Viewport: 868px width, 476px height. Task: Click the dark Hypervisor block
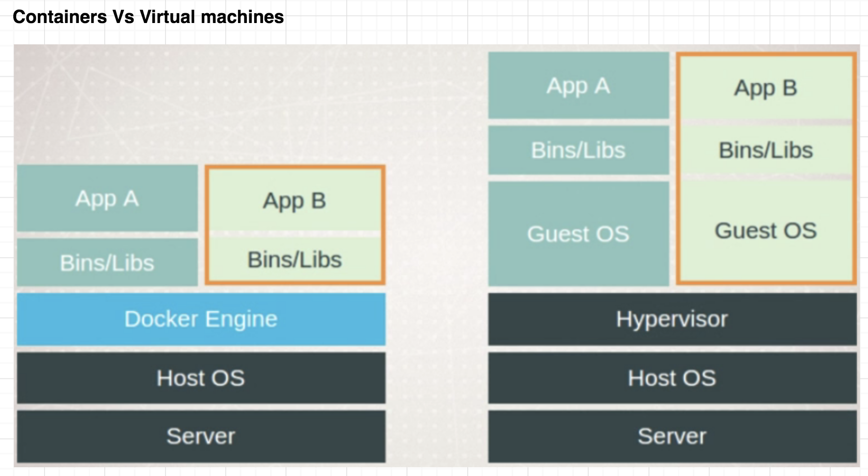(672, 319)
